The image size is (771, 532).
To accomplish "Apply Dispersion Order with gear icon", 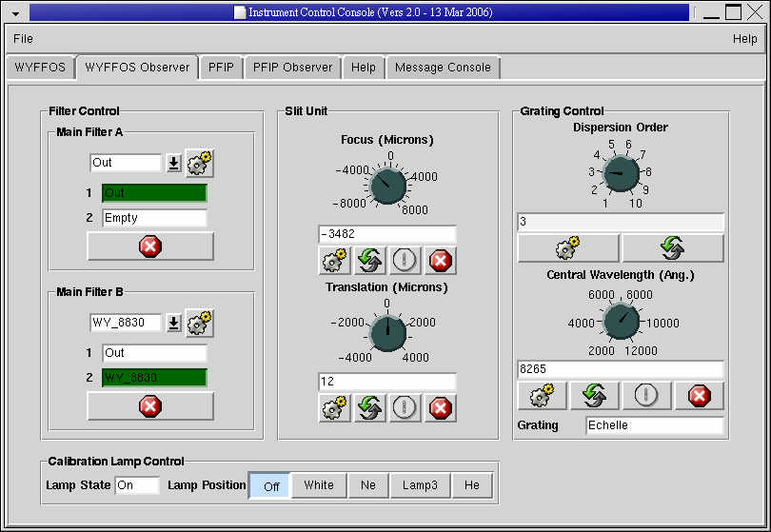I will 568,247.
